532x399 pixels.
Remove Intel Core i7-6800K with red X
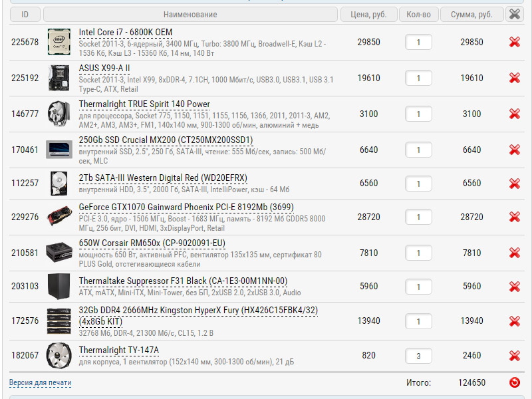coord(514,42)
